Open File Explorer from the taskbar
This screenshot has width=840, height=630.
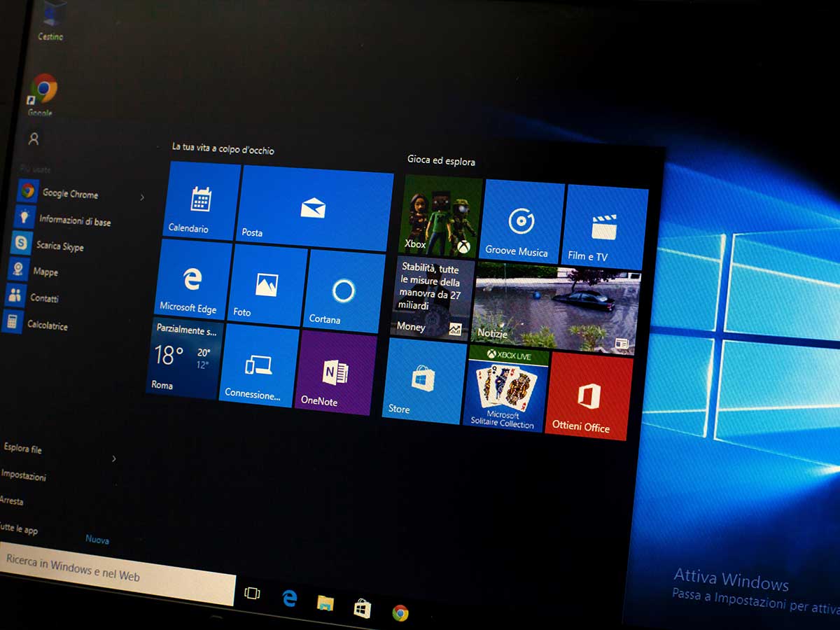coord(325,603)
